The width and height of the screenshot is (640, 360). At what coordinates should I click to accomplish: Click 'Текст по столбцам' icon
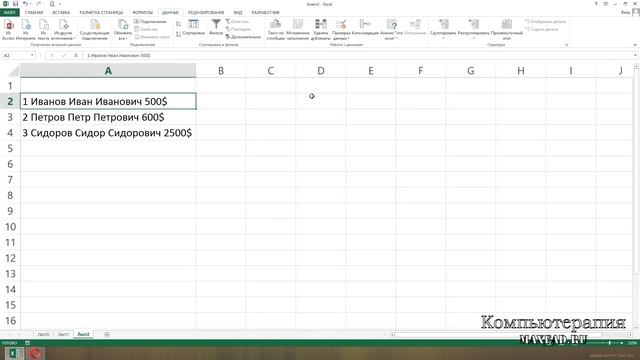276,30
